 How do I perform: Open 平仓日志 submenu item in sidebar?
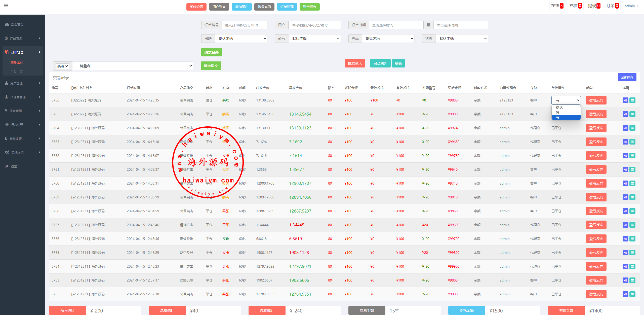coord(17,71)
